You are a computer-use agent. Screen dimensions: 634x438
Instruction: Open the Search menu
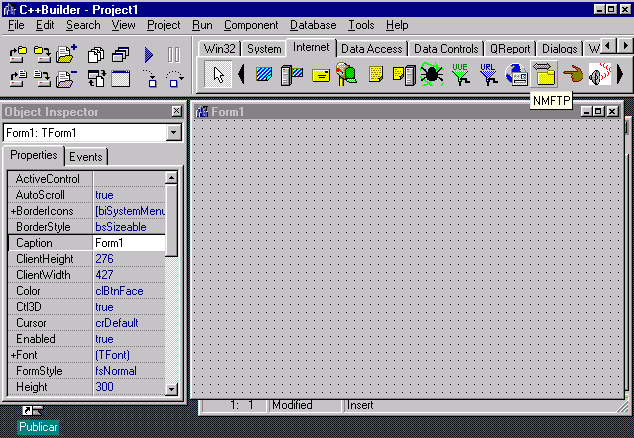pyautogui.click(x=83, y=25)
